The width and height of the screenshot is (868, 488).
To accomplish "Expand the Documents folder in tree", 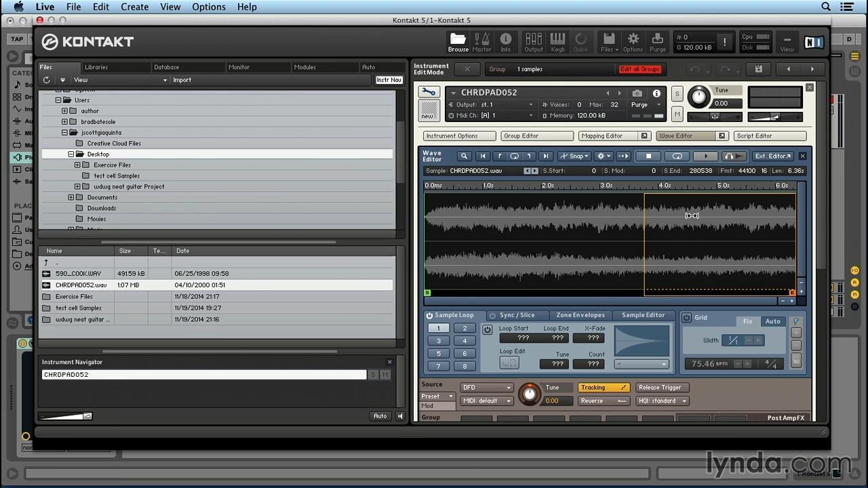I will click(x=71, y=197).
